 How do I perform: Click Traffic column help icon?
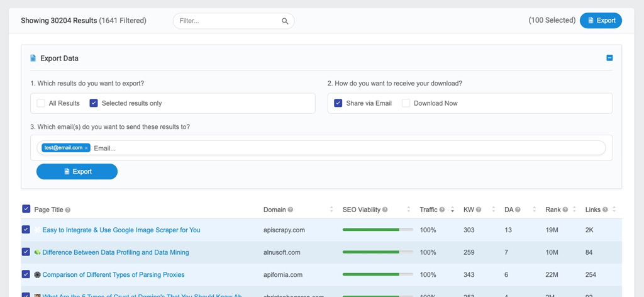click(x=442, y=210)
